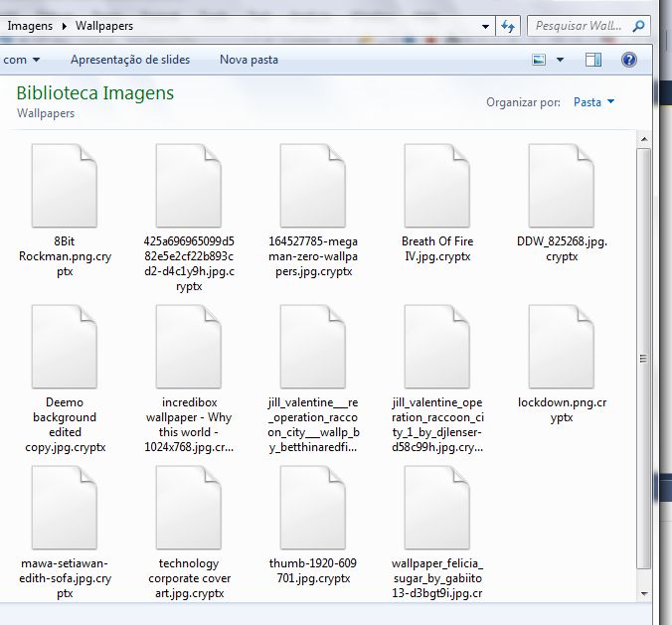Select the Deemo background edited copy file icon
The width and height of the screenshot is (672, 625).
[65, 347]
